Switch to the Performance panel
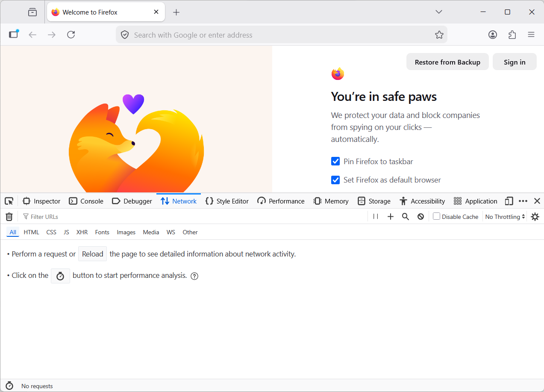The height and width of the screenshot is (392, 544). click(281, 201)
